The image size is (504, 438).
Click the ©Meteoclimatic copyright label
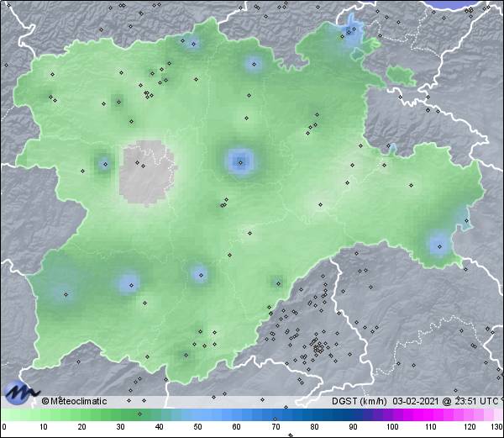coord(74,401)
